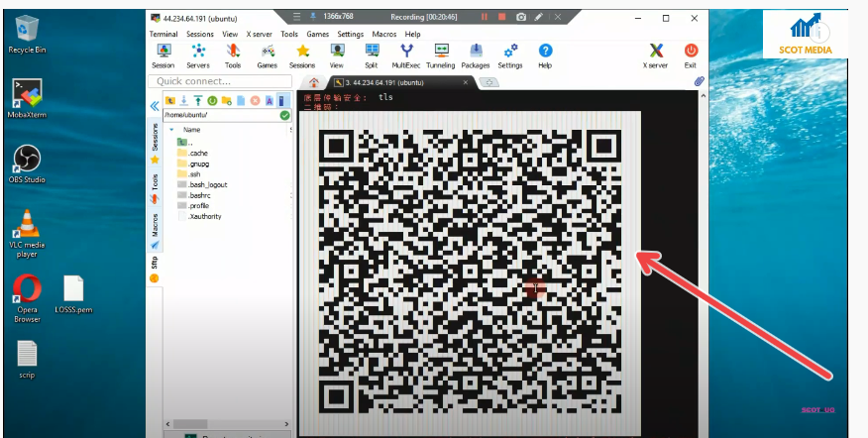The image size is (868, 438).
Task: Activate the Split toolbar icon
Action: 372,55
